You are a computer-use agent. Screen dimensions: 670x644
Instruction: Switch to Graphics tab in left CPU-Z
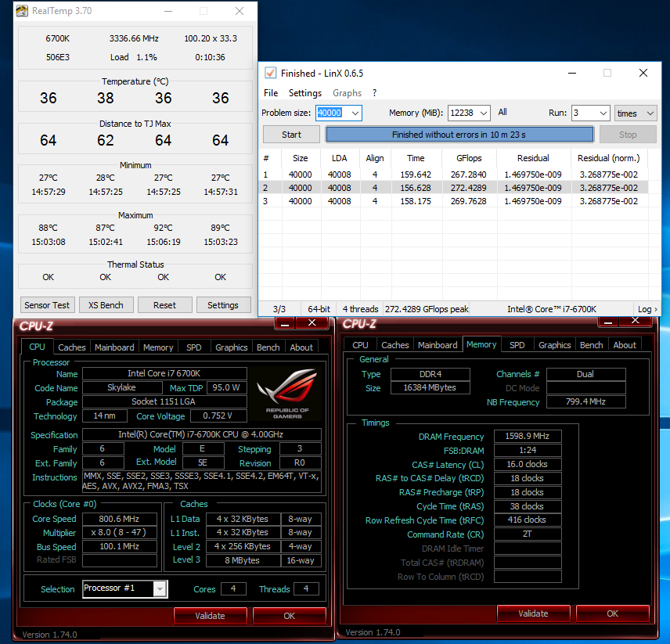tap(231, 347)
